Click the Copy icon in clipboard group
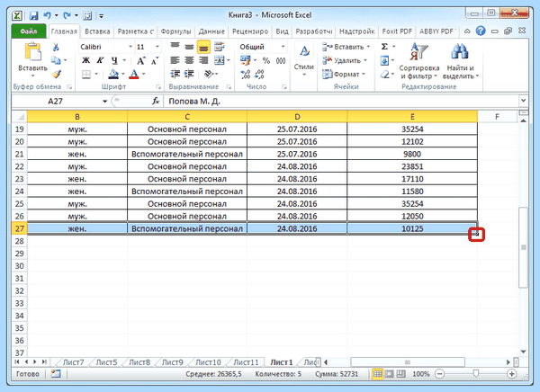 coord(56,60)
